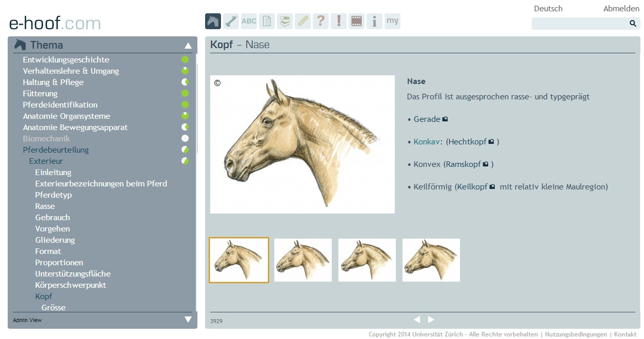644x339 pixels.
Task: Select the second horse head thumbnail
Action: 303,260
